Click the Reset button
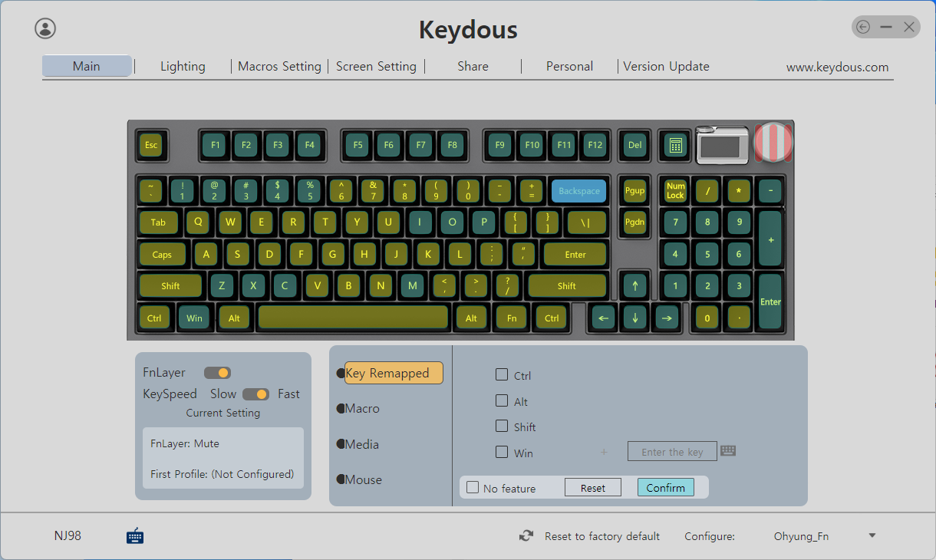Viewport: 936px width, 560px height. coord(593,487)
